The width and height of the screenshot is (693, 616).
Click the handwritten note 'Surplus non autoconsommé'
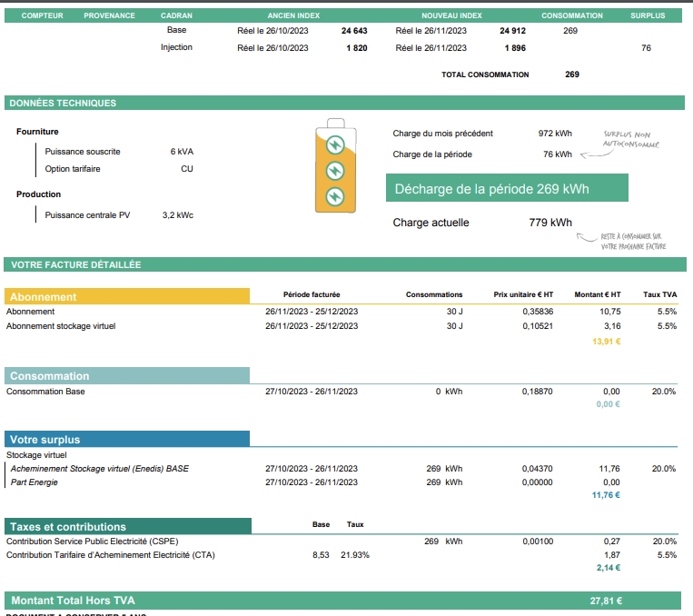pos(631,139)
